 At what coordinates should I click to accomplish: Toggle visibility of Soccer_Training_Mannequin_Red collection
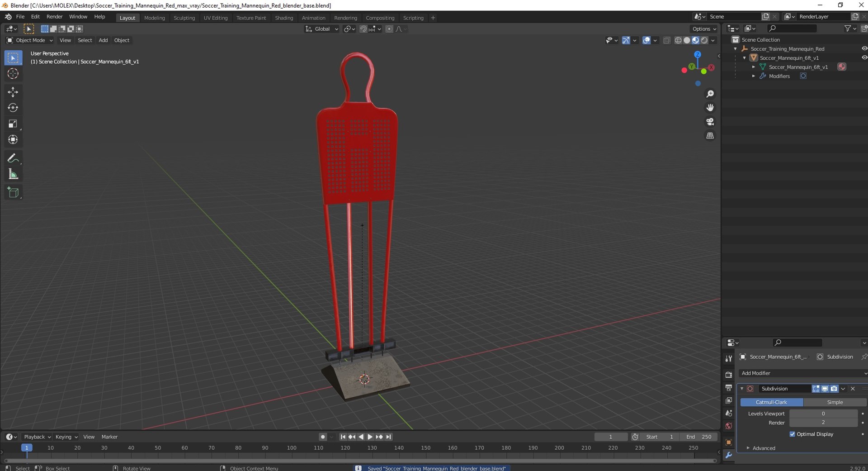point(864,48)
